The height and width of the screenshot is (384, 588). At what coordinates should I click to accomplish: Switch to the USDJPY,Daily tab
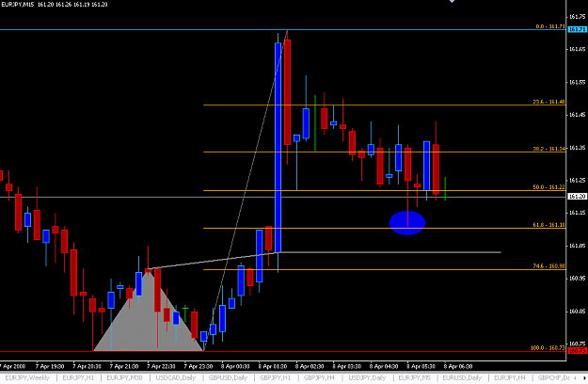coord(367,377)
